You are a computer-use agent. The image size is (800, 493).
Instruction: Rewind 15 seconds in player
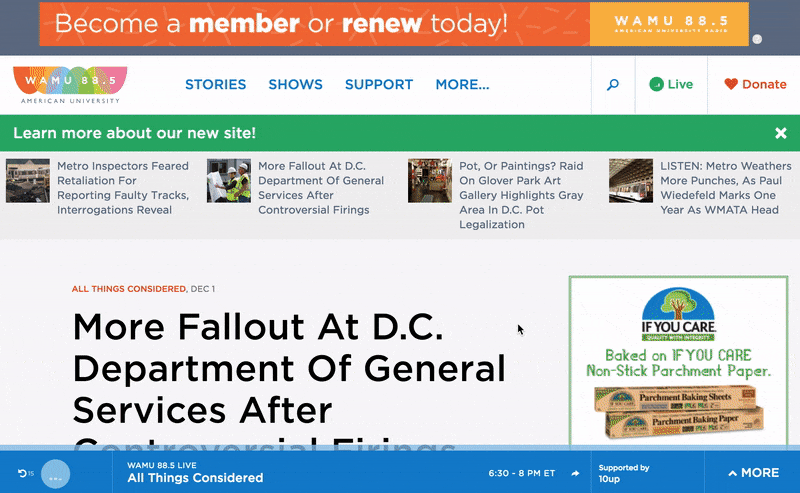coord(25,473)
